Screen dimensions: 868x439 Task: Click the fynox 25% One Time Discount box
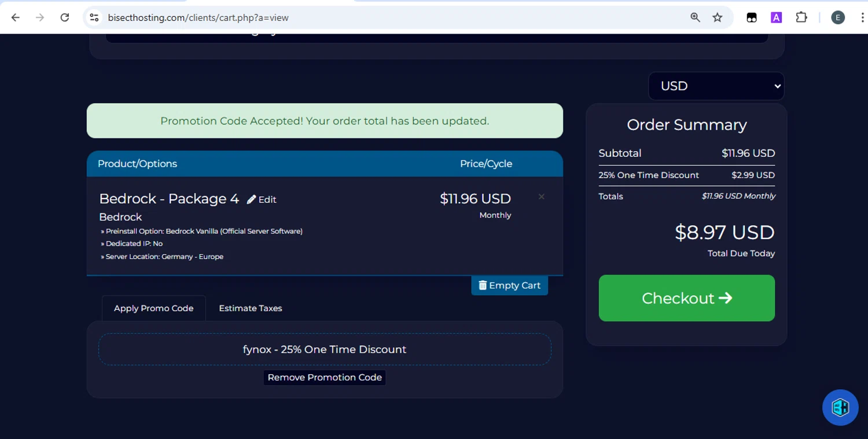[x=325, y=349]
